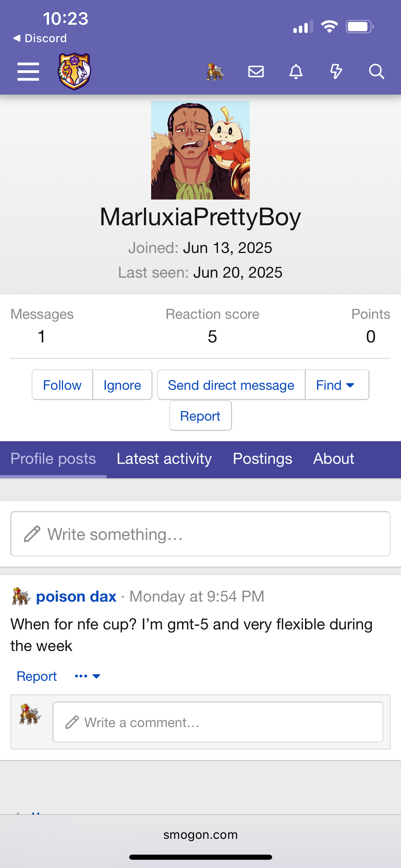Open the About tab
This screenshot has height=868, width=401.
click(x=333, y=459)
